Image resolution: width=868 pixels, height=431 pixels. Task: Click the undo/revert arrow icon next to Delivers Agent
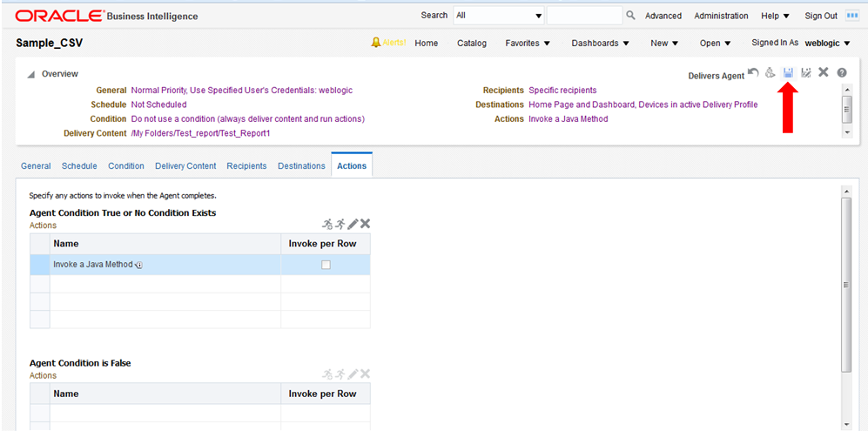(753, 72)
